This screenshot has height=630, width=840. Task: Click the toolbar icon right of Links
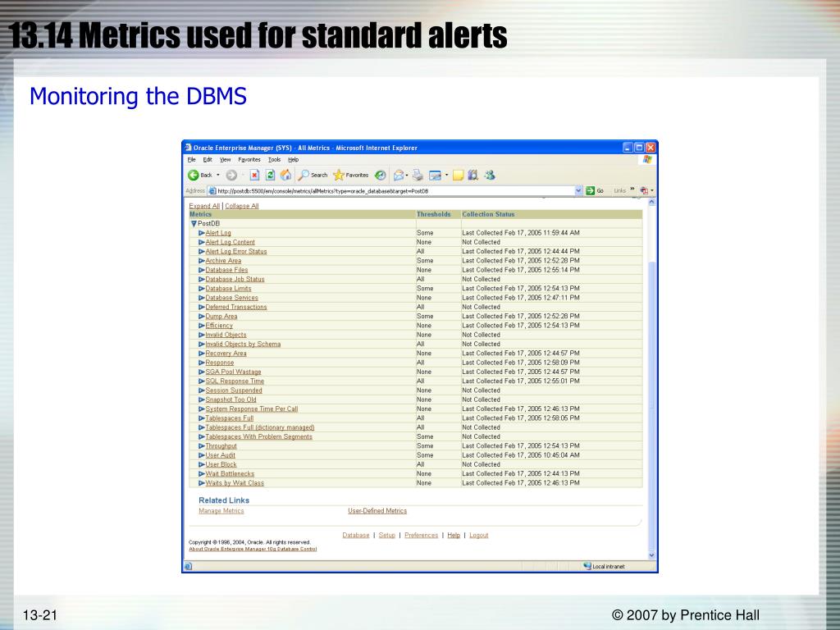pyautogui.click(x=645, y=190)
